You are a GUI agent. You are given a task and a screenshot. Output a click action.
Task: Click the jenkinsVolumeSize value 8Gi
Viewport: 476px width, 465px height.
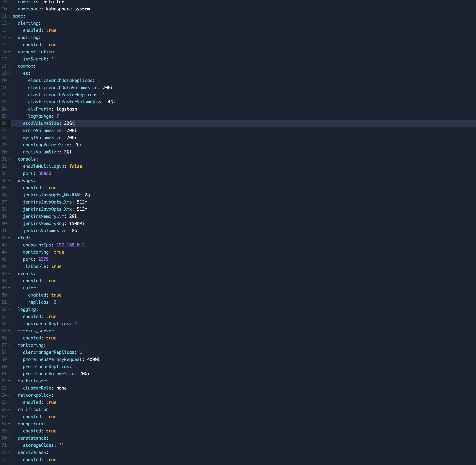pyautogui.click(x=75, y=231)
